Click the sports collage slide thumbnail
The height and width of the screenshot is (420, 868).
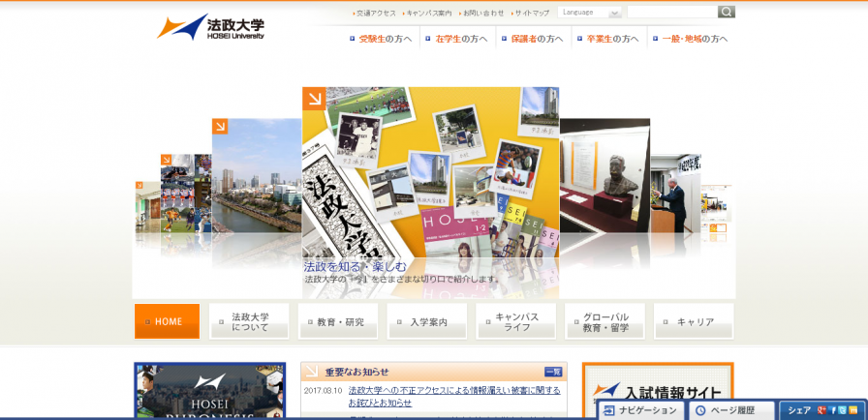(x=186, y=193)
